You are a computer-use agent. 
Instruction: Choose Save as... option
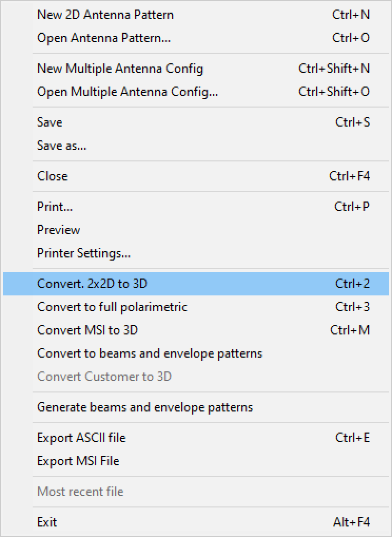click(x=62, y=146)
